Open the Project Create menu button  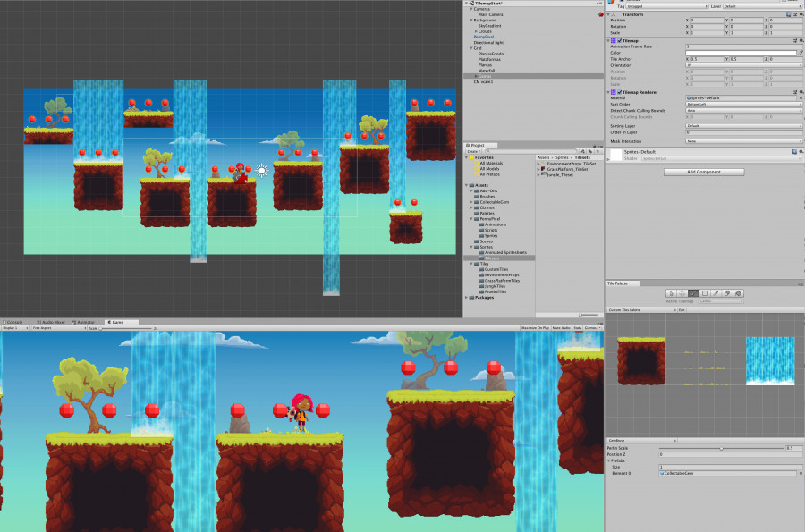pyautogui.click(x=472, y=151)
